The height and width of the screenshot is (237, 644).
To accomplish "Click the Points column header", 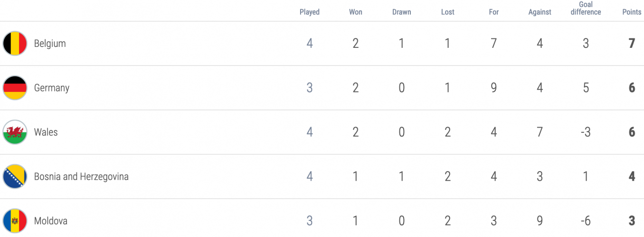I will 632,12.
